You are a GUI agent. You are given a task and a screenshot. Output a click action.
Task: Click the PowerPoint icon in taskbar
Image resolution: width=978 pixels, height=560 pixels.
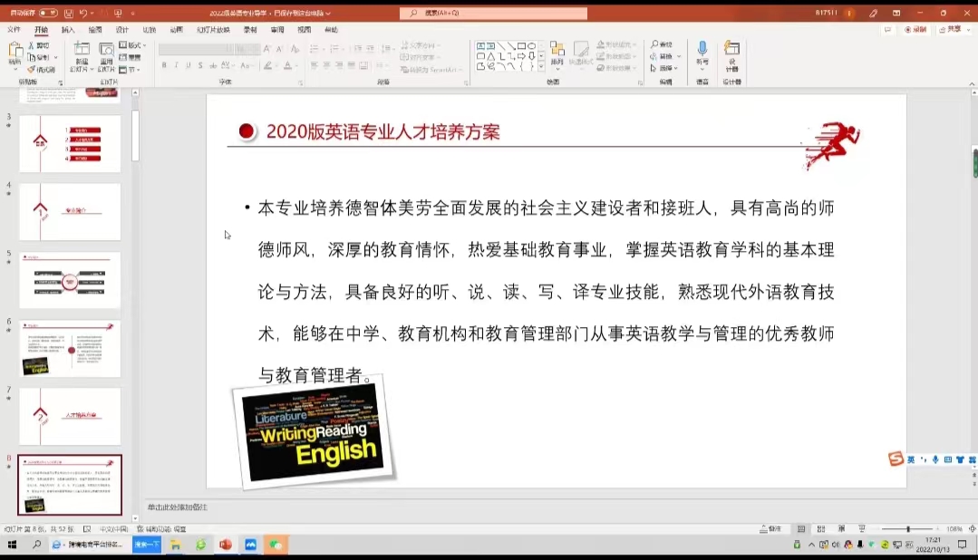pyautogui.click(x=225, y=545)
